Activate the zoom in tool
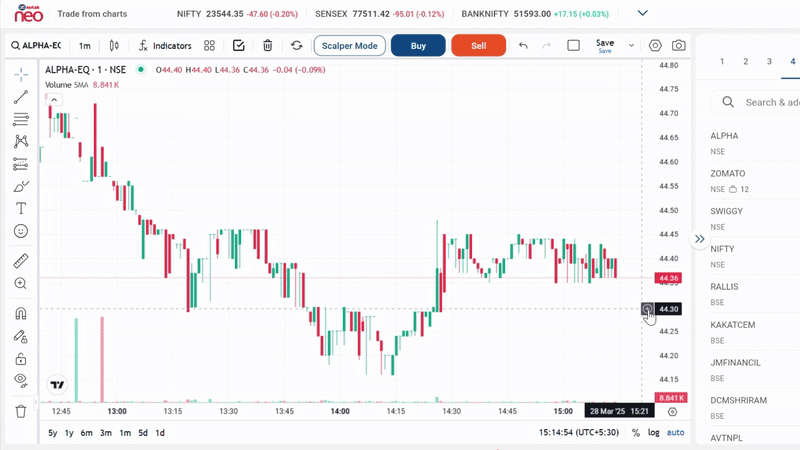The height and width of the screenshot is (450, 800). (21, 284)
